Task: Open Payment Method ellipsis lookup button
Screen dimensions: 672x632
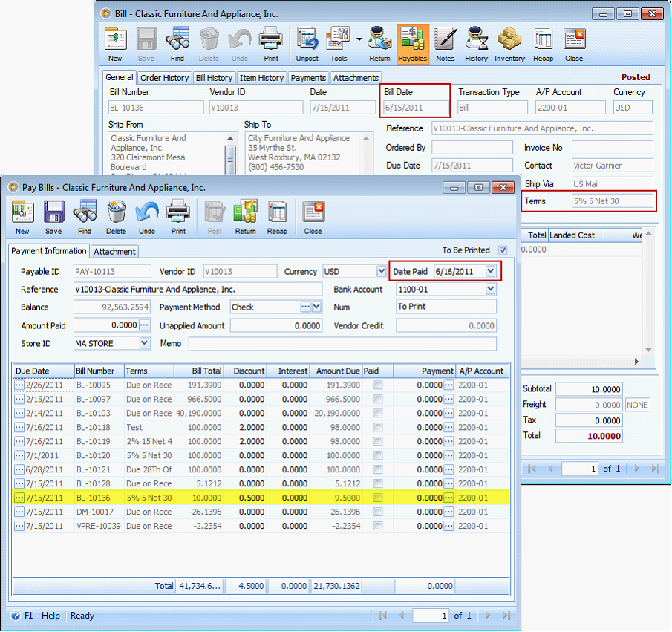Action: click(x=305, y=307)
